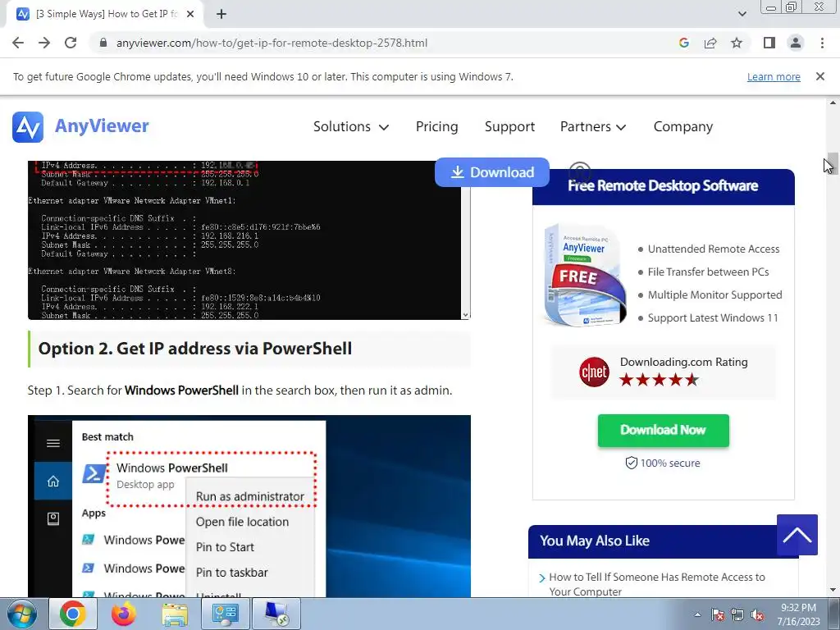Open the remote access article link

coord(657,584)
